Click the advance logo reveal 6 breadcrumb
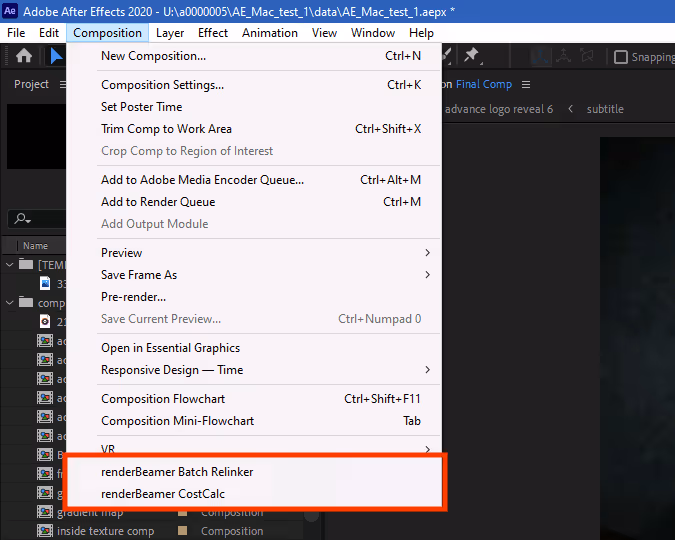This screenshot has width=675, height=540. [x=499, y=109]
